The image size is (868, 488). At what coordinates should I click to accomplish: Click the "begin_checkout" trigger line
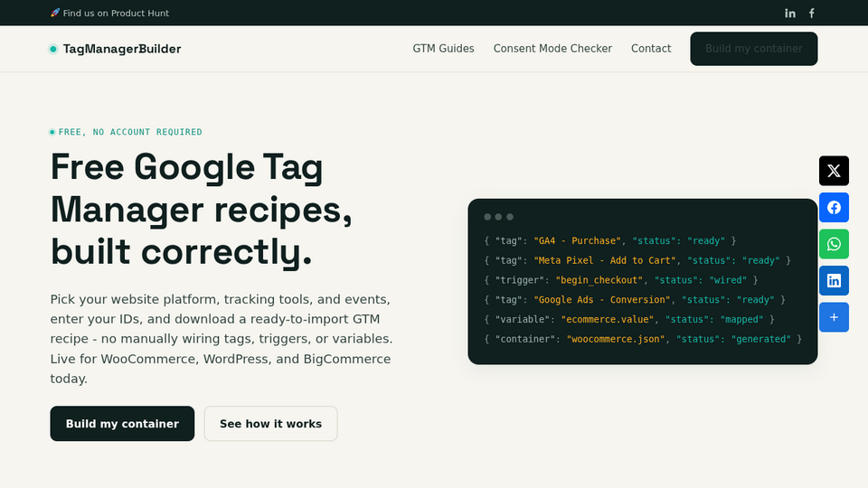click(x=621, y=280)
